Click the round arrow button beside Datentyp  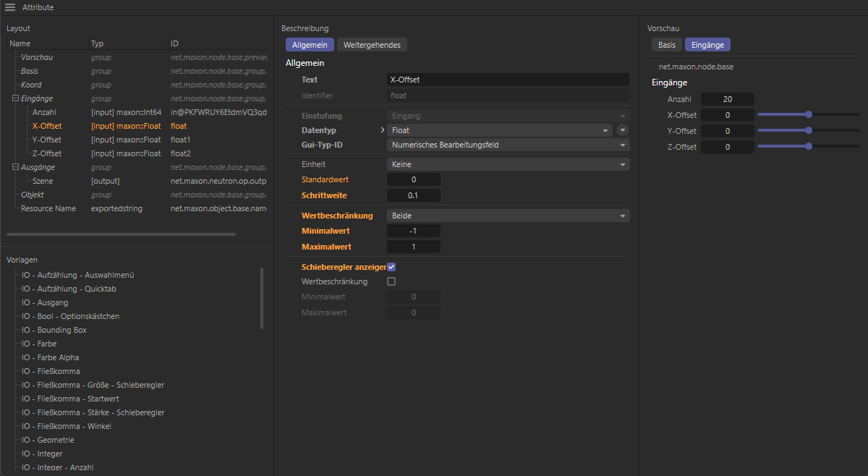(623, 130)
